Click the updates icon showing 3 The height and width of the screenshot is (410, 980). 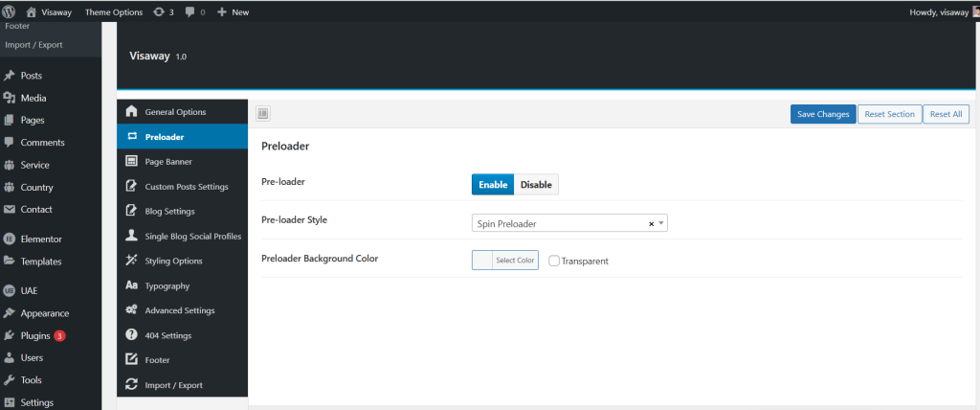[158, 12]
